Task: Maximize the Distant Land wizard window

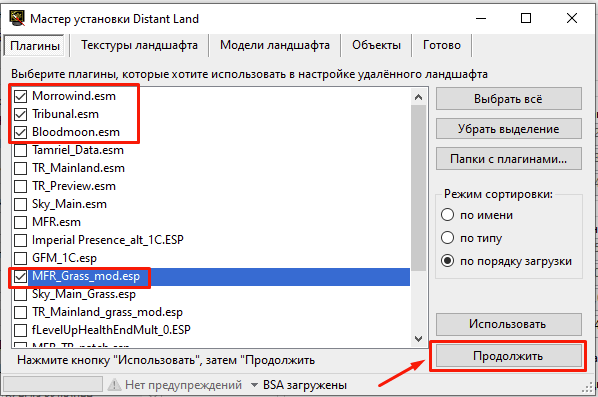Action: 526,18
